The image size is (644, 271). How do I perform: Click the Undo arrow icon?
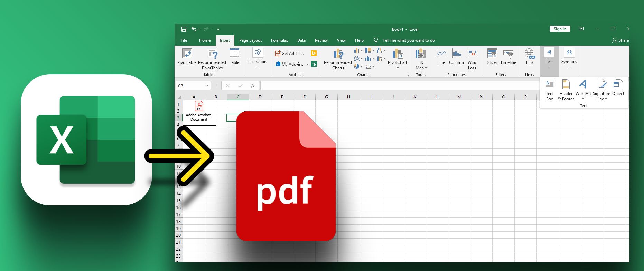click(x=194, y=29)
